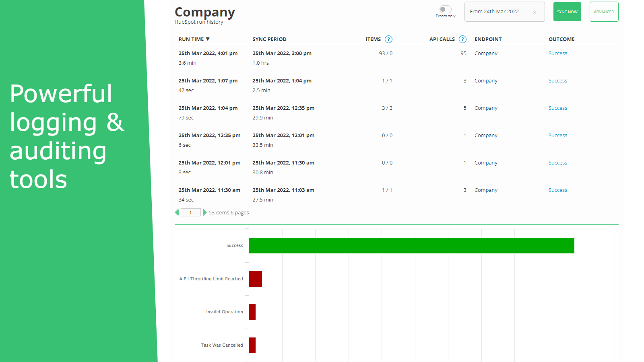Open Success link for 11:30 am run
The width and height of the screenshot is (644, 362).
click(x=557, y=190)
